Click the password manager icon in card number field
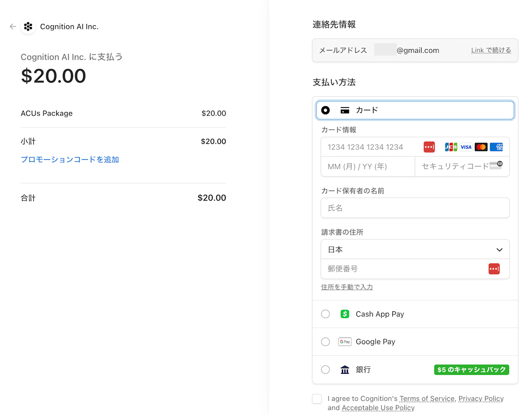Screen dimensions: 532x415 [x=429, y=147]
